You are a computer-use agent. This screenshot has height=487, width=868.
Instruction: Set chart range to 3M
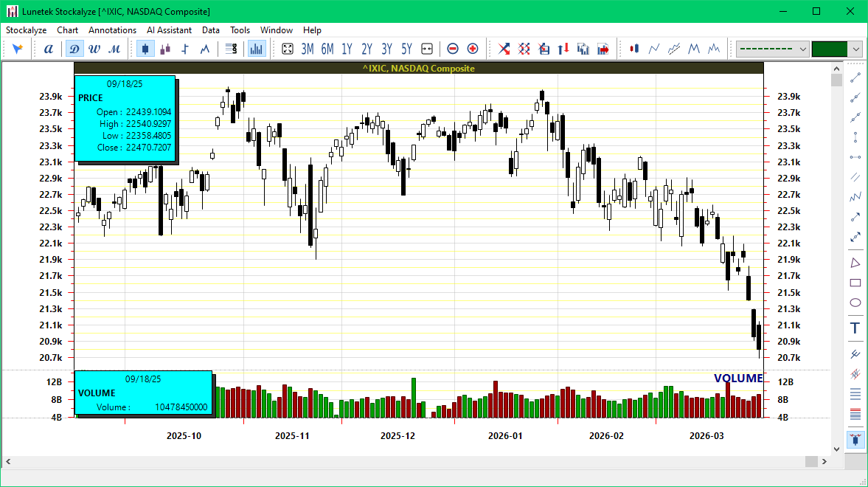(x=307, y=48)
